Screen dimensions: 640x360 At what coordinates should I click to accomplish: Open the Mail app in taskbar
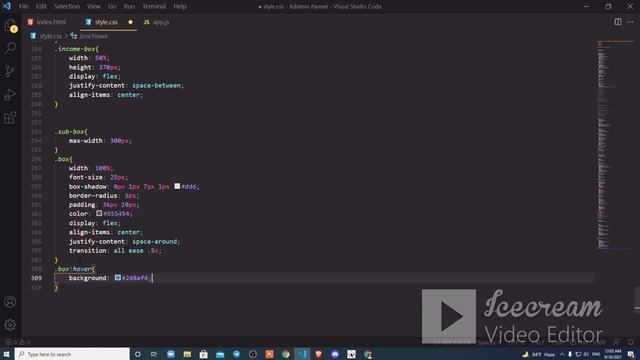click(220, 354)
